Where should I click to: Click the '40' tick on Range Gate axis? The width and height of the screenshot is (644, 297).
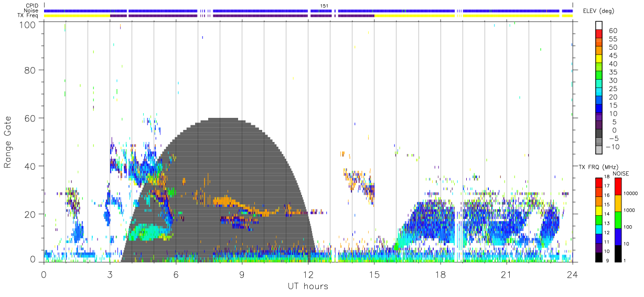pos(30,166)
